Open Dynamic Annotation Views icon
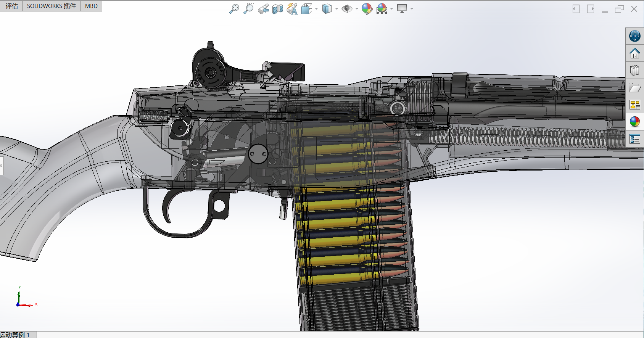 292,9
